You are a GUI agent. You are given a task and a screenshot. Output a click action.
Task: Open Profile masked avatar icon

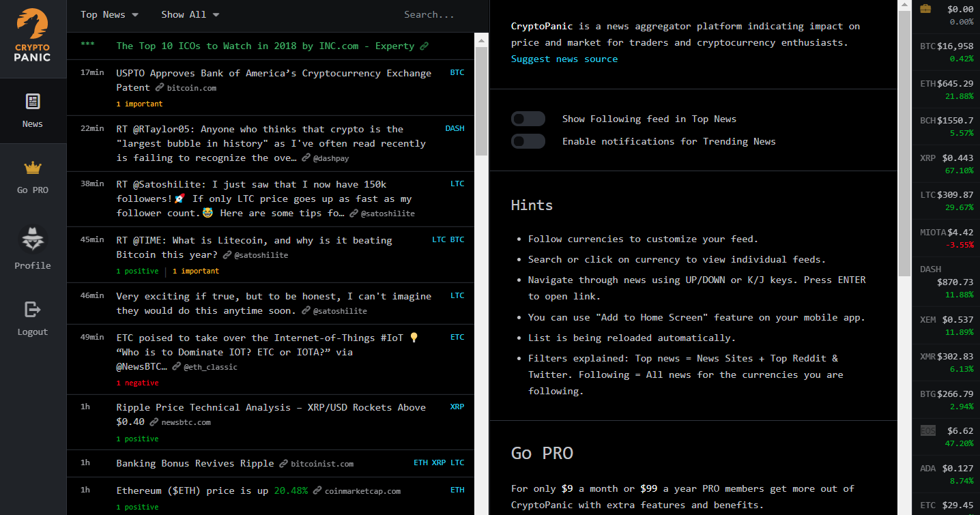[x=33, y=239]
